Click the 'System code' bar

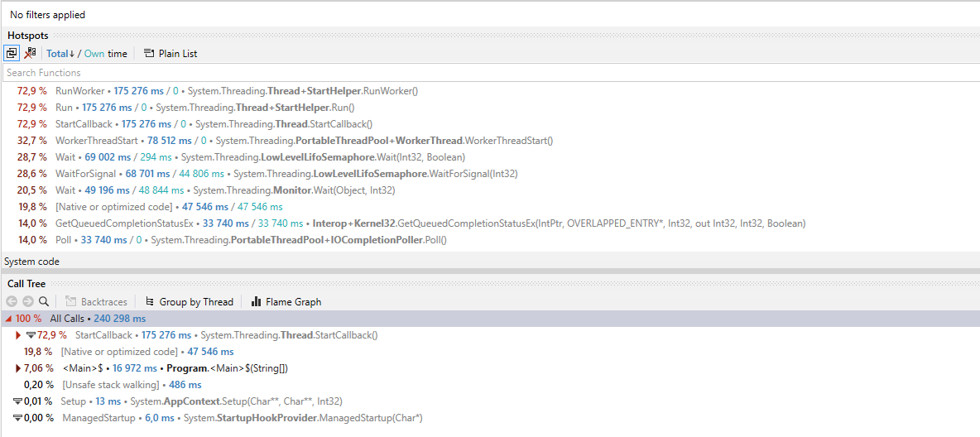click(x=490, y=262)
